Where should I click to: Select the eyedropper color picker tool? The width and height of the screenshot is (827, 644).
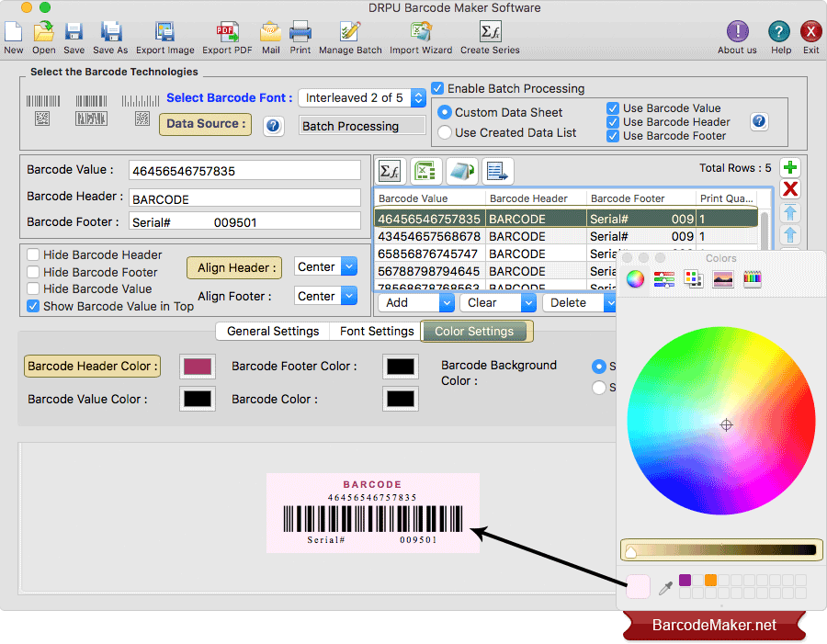pos(665,588)
